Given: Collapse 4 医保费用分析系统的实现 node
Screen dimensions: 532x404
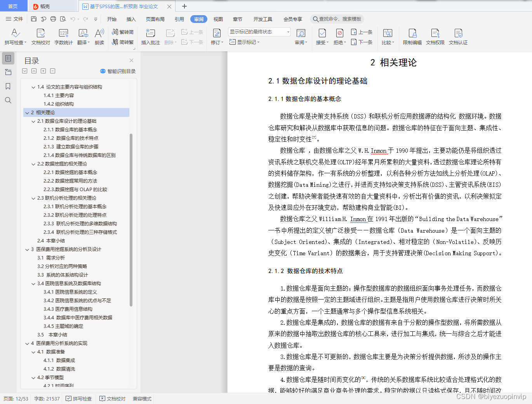Looking at the screenshot, I should [27, 343].
